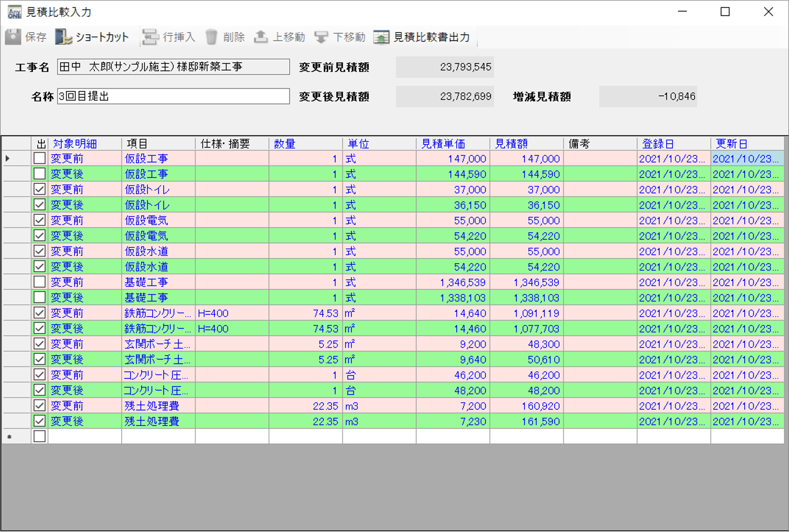The width and height of the screenshot is (789, 532).
Task: Click the 行挿入 insert row icon
Action: (x=151, y=37)
